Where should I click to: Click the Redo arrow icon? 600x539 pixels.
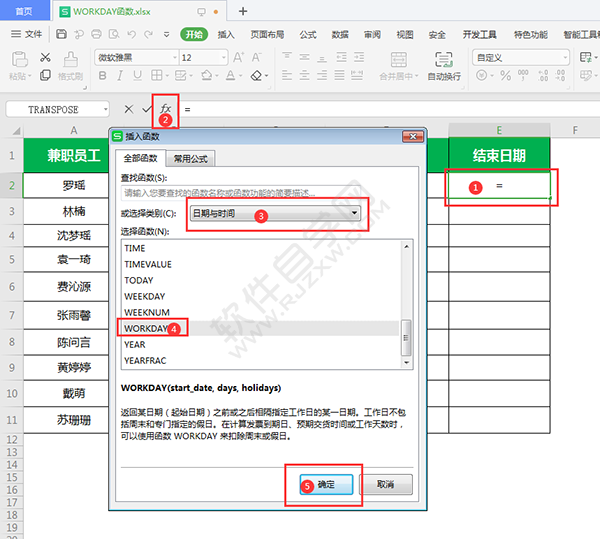148,34
